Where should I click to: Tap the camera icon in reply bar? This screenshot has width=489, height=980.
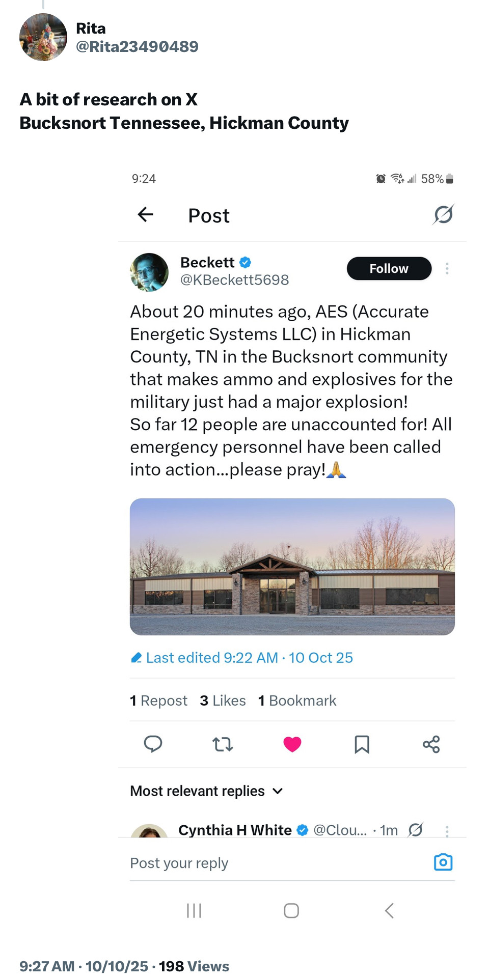443,862
